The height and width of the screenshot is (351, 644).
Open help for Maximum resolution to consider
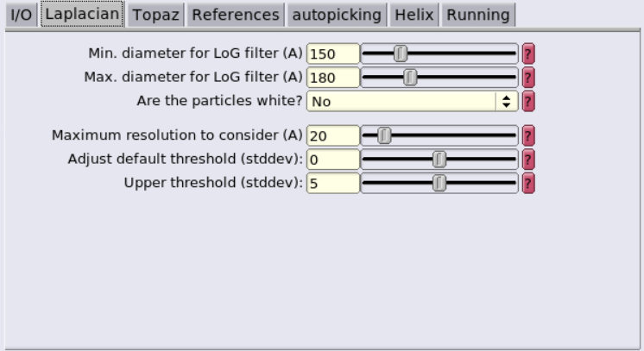point(528,136)
